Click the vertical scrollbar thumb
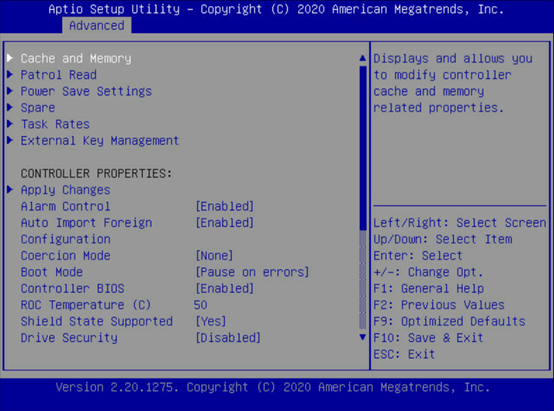 363,148
